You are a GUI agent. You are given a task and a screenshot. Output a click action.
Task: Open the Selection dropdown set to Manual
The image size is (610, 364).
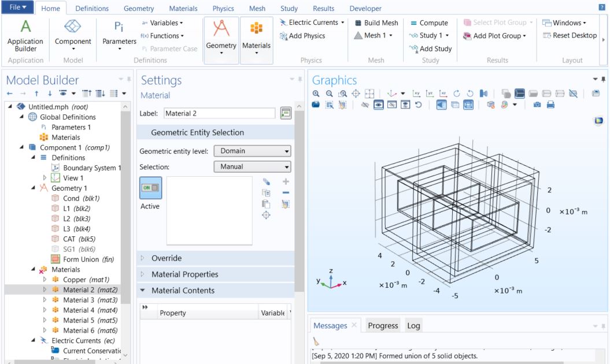[252, 167]
